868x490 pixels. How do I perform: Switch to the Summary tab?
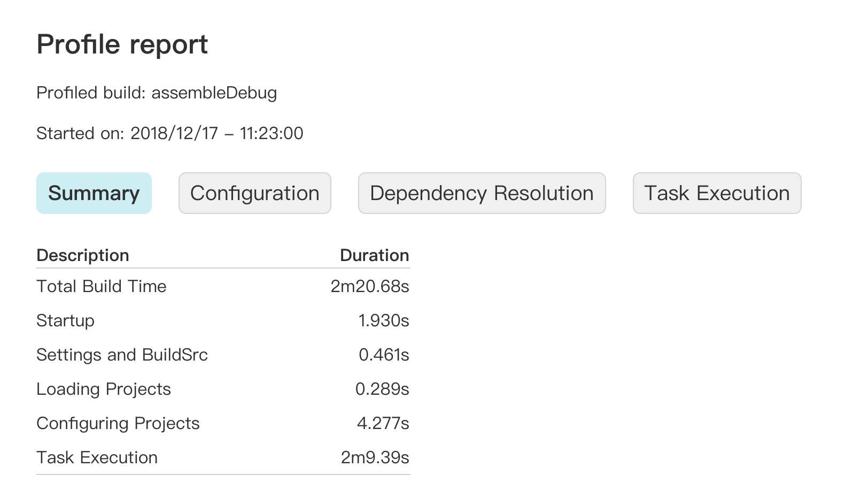[94, 193]
